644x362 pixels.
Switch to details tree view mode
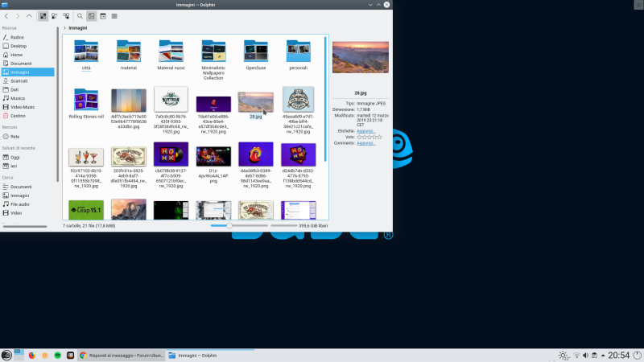click(x=66, y=16)
